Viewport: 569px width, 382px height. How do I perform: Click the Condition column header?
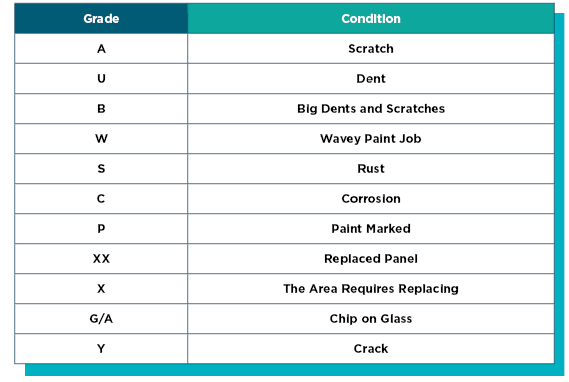(371, 19)
